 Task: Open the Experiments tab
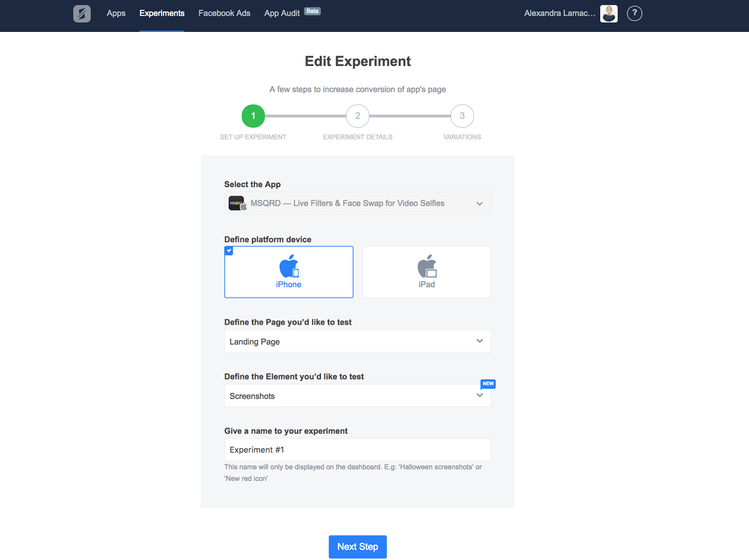[x=162, y=13]
